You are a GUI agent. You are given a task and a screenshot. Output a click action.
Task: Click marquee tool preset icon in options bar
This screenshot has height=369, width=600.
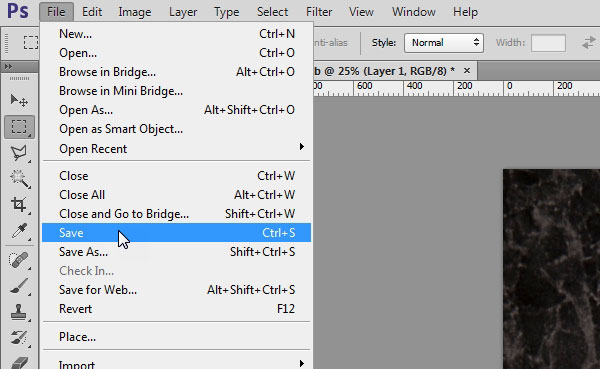click(x=31, y=42)
